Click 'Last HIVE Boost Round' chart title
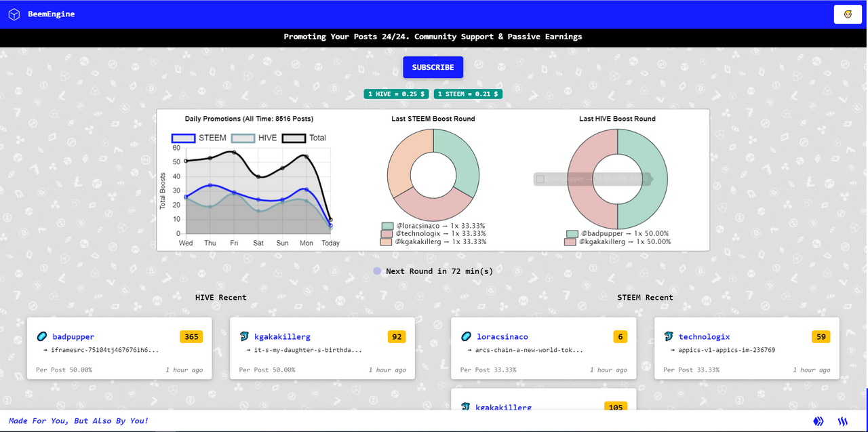Image resolution: width=868 pixels, height=432 pixels. (x=617, y=119)
